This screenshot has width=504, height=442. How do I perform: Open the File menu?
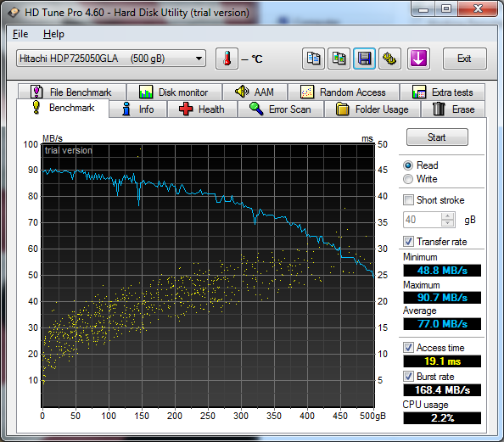point(20,34)
